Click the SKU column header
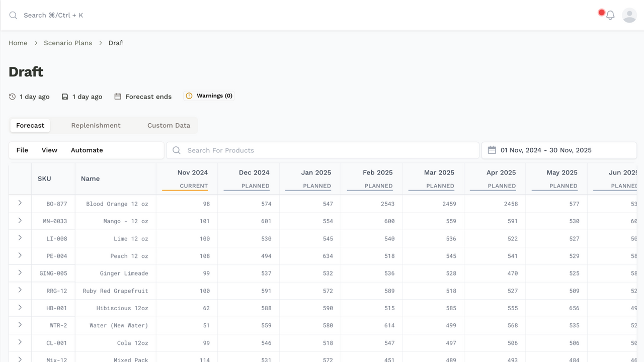This screenshot has height=362, width=644. (x=53, y=178)
